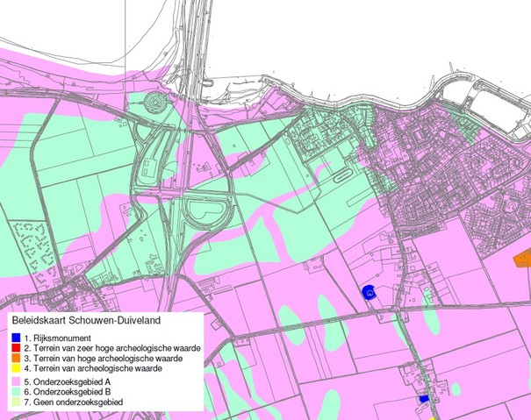
Task: Click the orange high-value terrain polygon
Action: 523,259
